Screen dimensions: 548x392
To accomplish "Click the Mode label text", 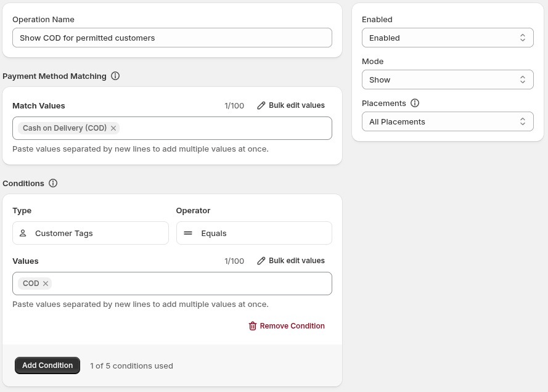I will coord(372,62).
